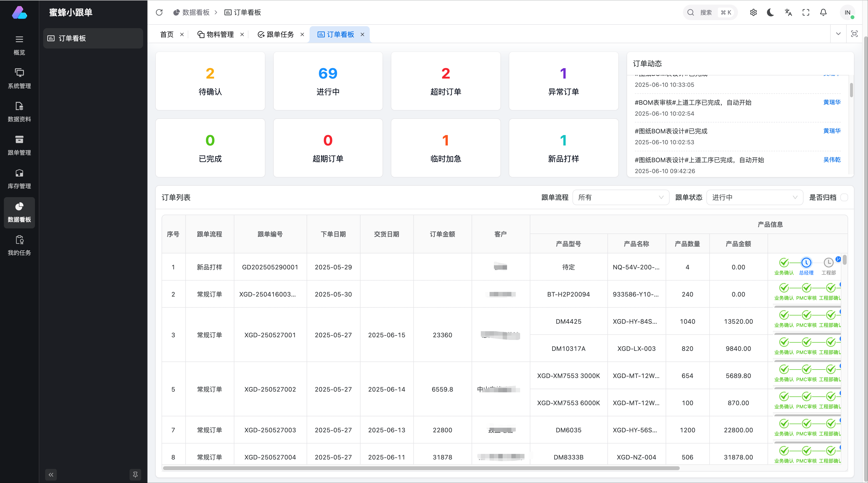
Task: Enter fullscreen mode with the fullscreen icon
Action: tap(806, 12)
